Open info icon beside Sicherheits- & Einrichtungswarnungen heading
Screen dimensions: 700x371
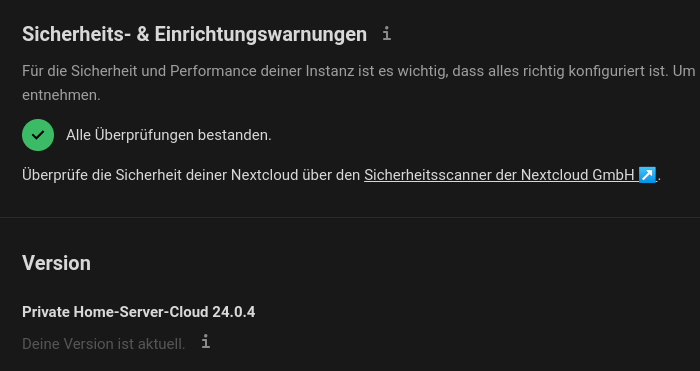coord(387,34)
